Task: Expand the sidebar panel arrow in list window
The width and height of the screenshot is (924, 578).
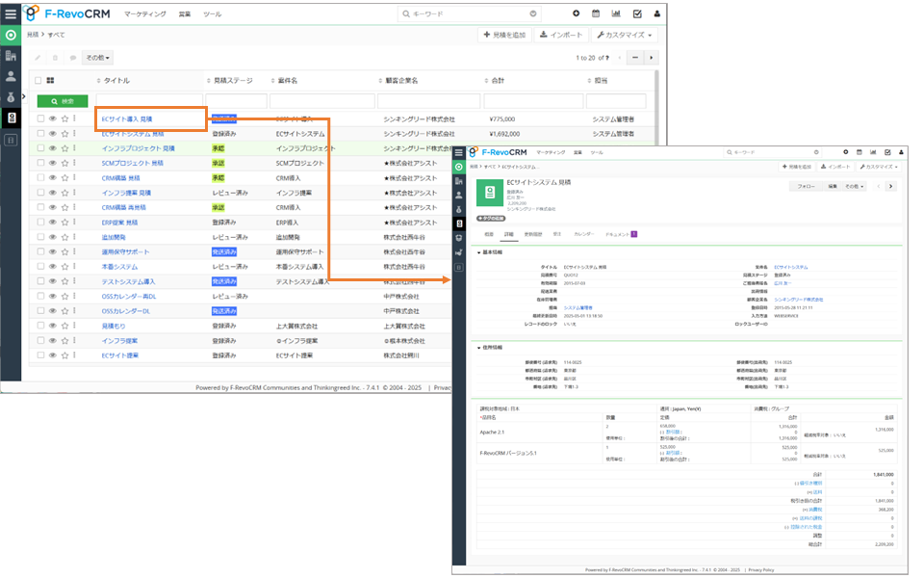Action: 24,96
